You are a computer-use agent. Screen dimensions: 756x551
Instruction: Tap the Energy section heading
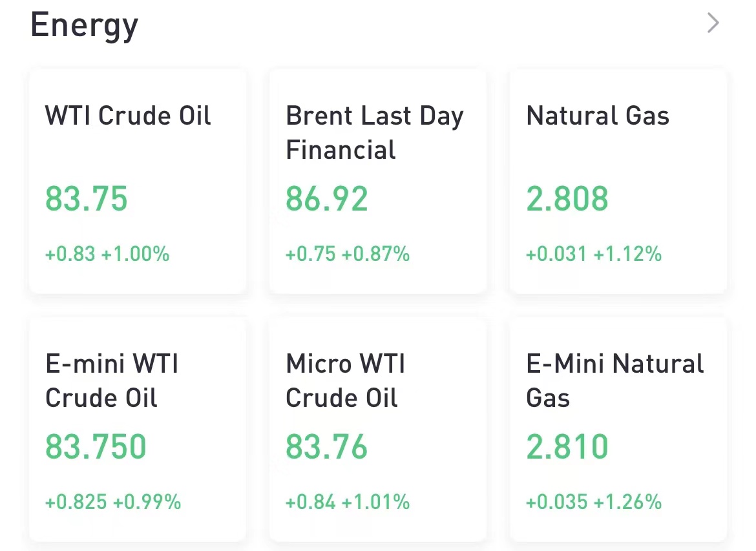coord(85,26)
